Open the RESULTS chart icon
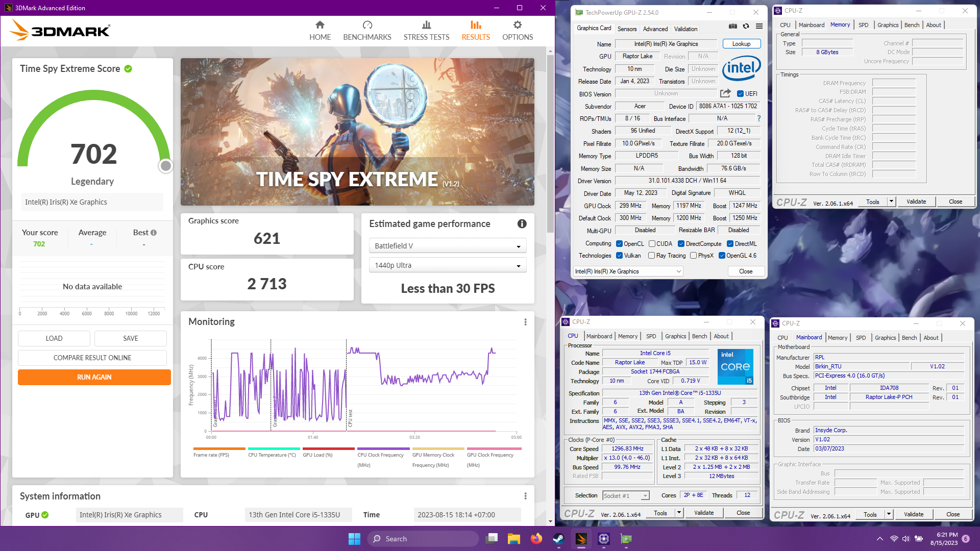 (476, 25)
